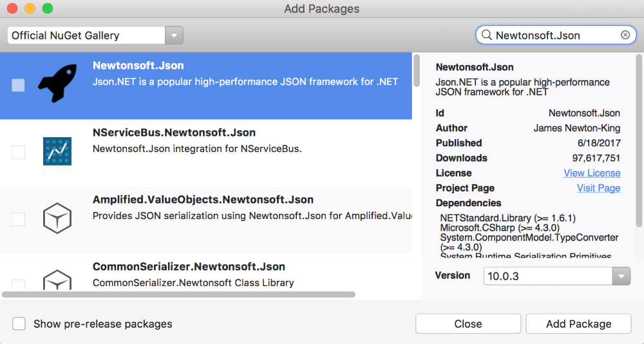Check the CommonSerializer.Newtonsoft.Json checkbox
Image resolution: width=644 pixels, height=344 pixels.
coord(18,284)
